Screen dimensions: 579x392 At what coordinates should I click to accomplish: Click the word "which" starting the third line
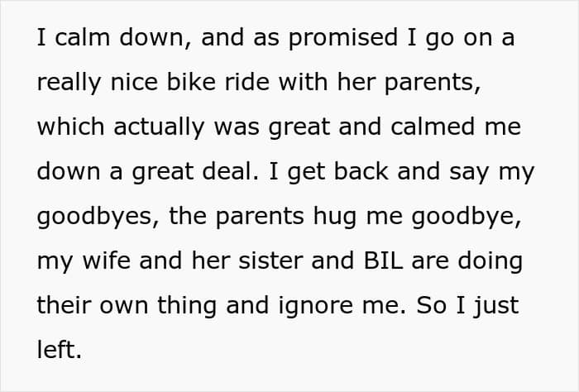pos(73,128)
